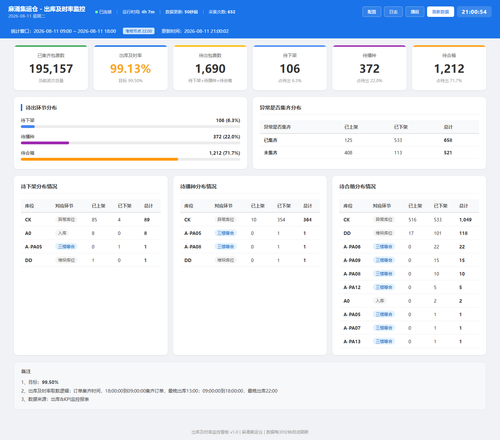Click the A0 row with total 2
This screenshot has width=500, height=440.
[409, 301]
